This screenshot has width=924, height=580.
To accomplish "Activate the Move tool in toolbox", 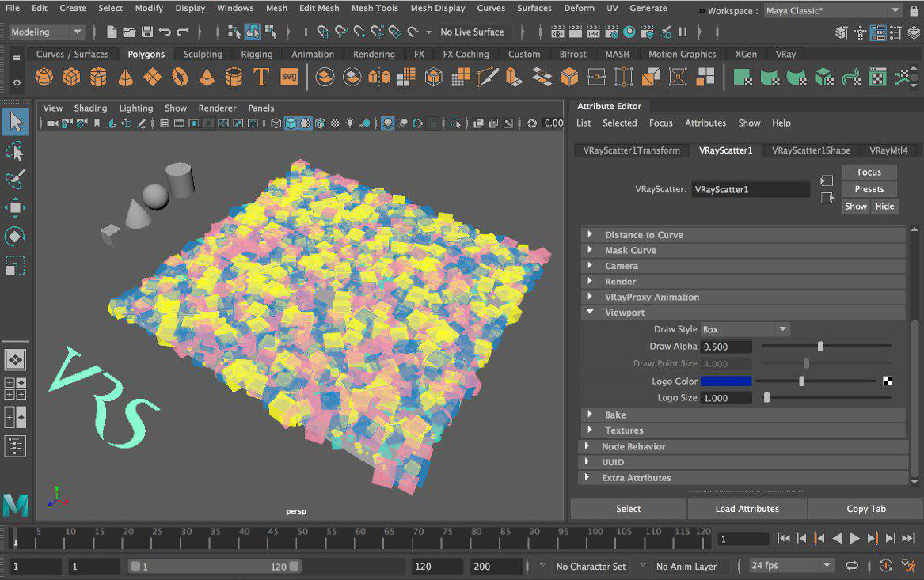I will [15, 207].
